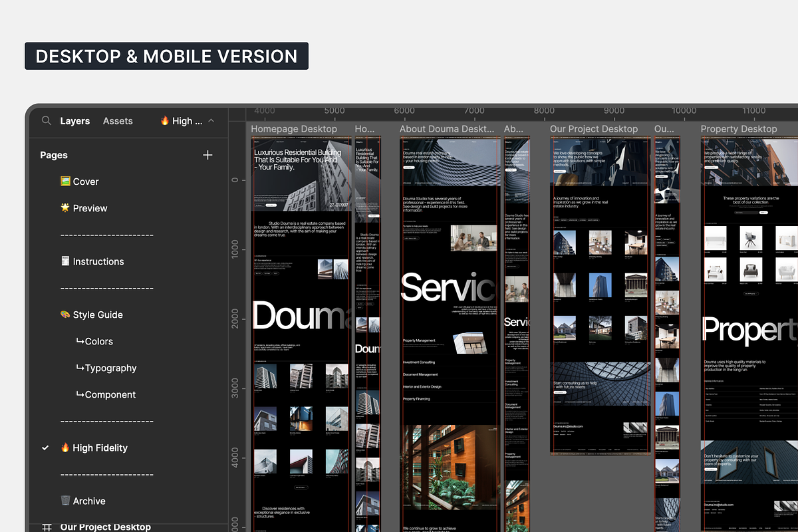The width and height of the screenshot is (798, 532).
Task: Select the Typography sub-page
Action: pos(106,368)
